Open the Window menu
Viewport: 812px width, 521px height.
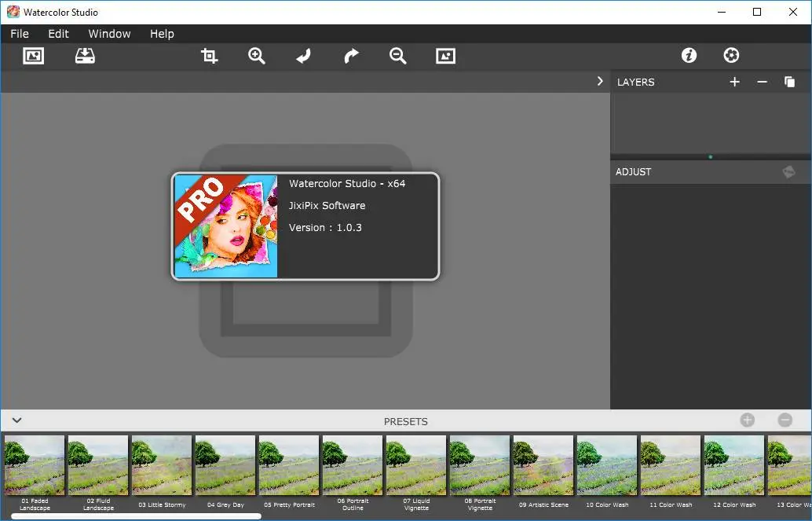(109, 34)
